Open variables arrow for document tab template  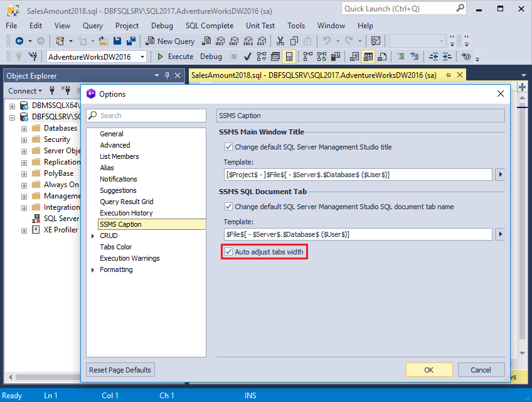500,234
